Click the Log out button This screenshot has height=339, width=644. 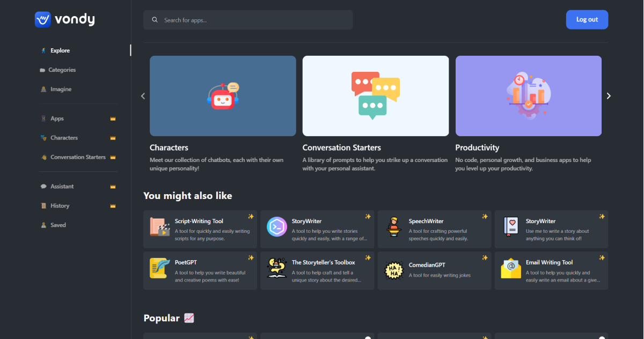point(587,20)
